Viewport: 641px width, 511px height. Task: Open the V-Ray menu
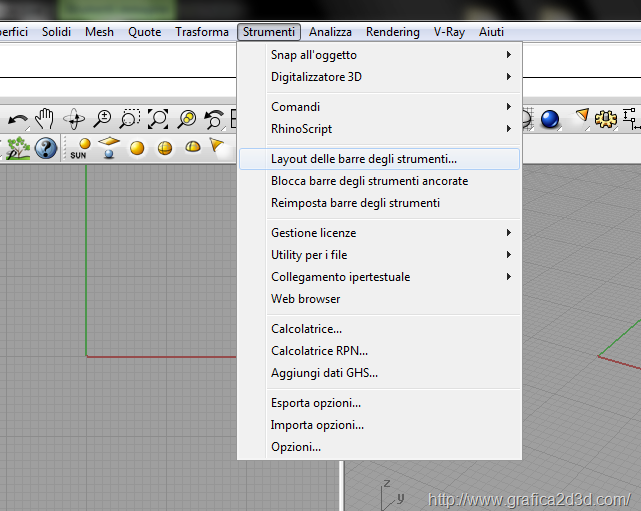pyautogui.click(x=449, y=32)
